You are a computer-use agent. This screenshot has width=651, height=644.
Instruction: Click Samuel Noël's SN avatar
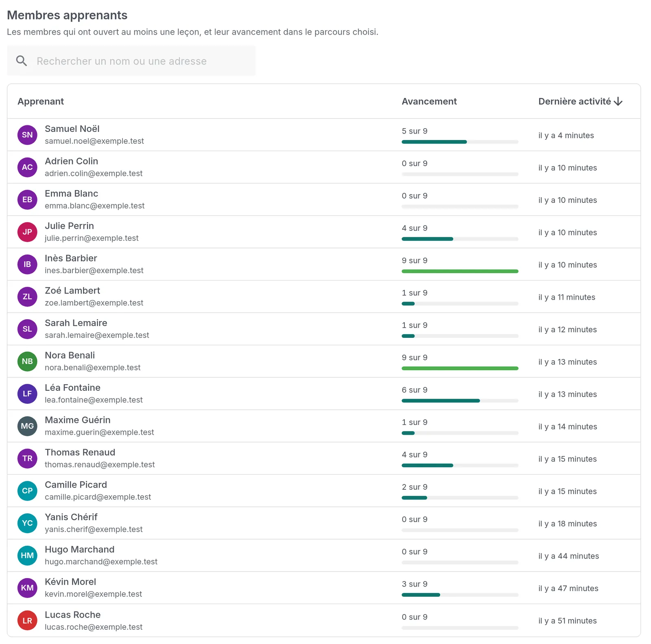tap(27, 135)
